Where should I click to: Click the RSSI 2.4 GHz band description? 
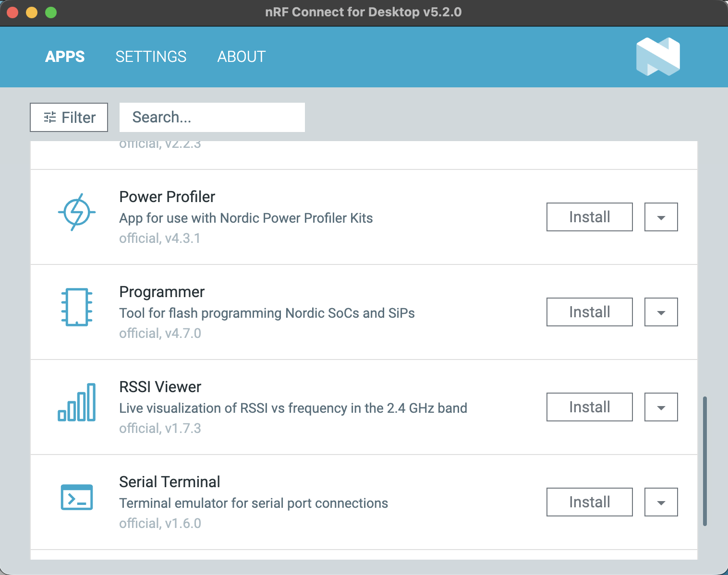[x=293, y=408]
